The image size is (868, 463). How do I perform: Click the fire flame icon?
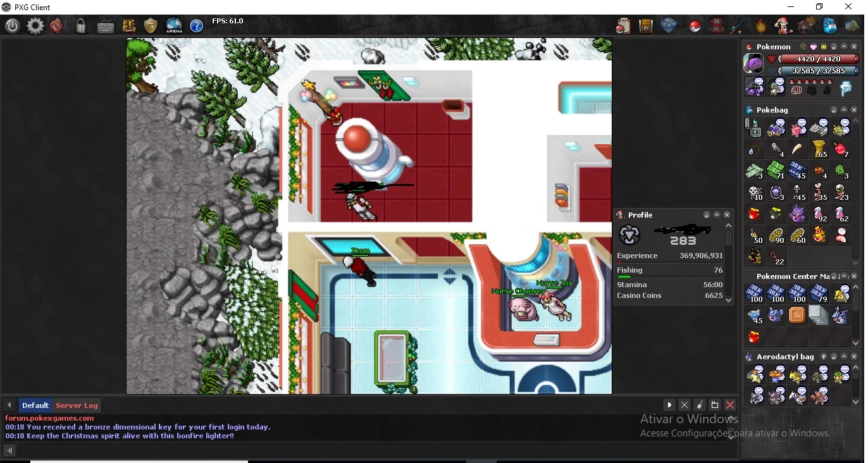(x=761, y=26)
